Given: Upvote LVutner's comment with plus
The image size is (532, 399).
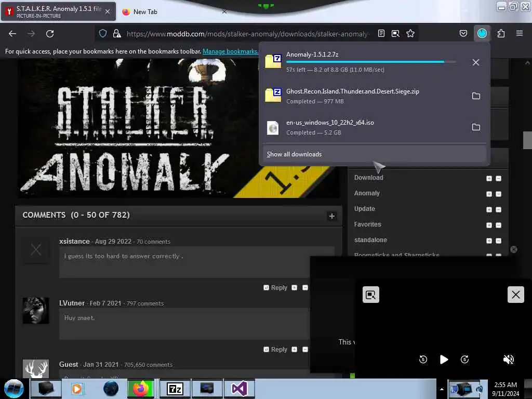Looking at the screenshot, I should coord(294,350).
